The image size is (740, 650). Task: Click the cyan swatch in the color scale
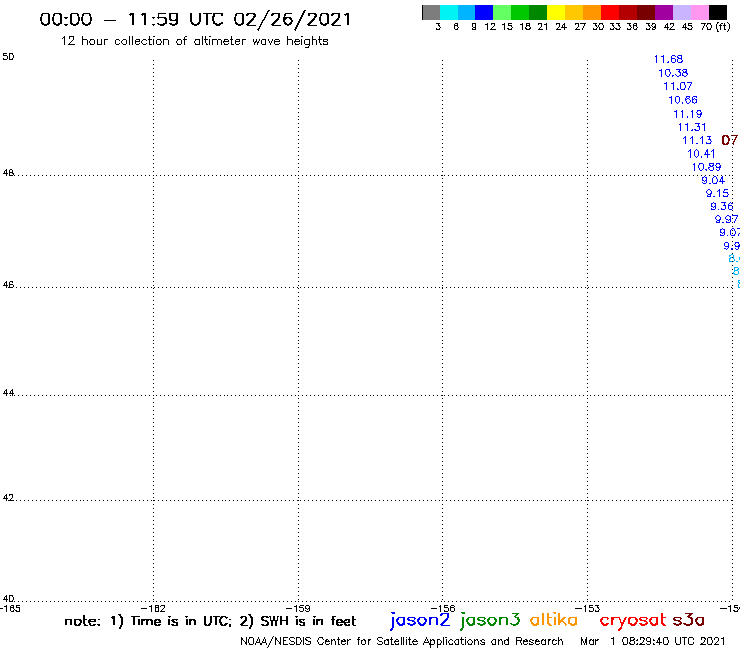[x=449, y=12]
